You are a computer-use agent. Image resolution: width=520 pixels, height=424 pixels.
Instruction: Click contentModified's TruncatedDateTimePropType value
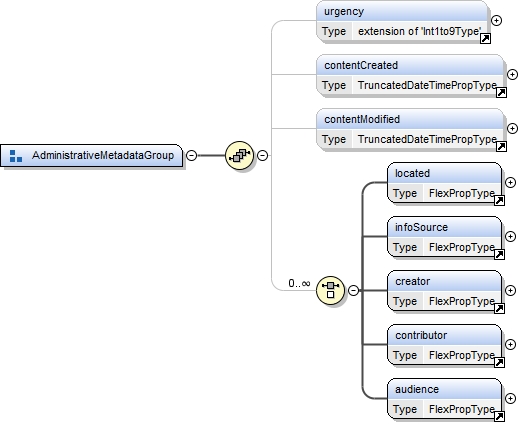click(427, 139)
